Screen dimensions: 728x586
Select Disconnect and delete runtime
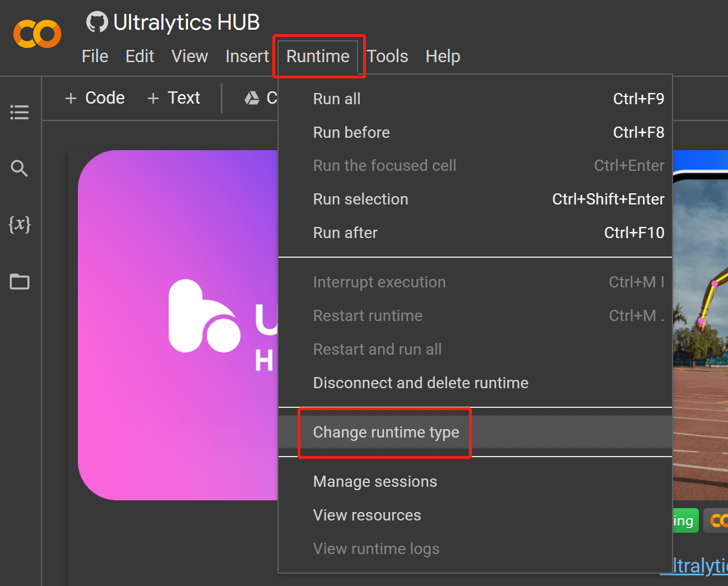[x=420, y=383]
